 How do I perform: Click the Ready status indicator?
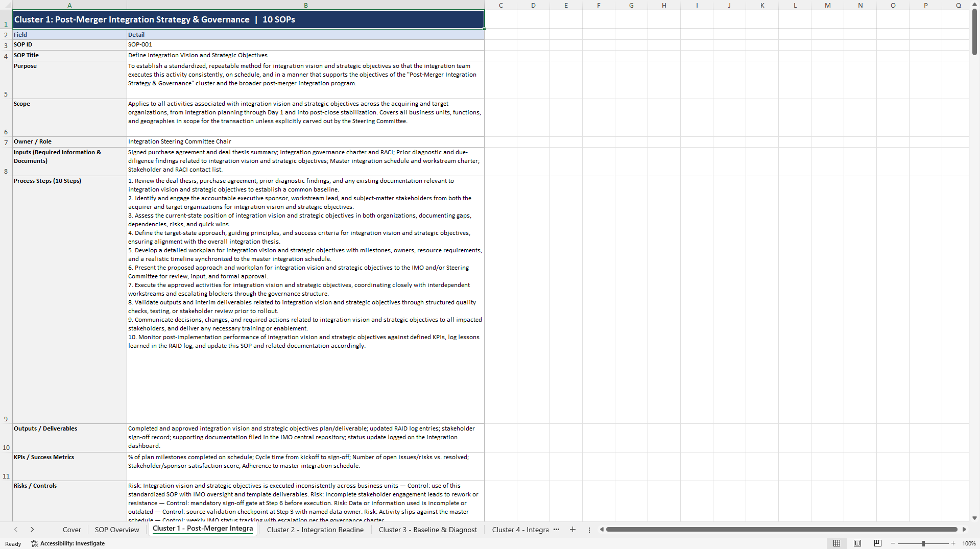point(13,544)
